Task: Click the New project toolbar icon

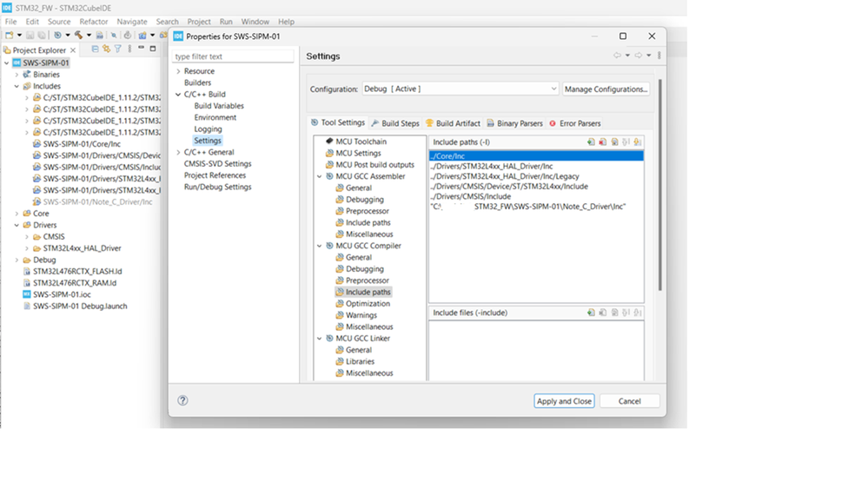Action: pyautogui.click(x=9, y=35)
